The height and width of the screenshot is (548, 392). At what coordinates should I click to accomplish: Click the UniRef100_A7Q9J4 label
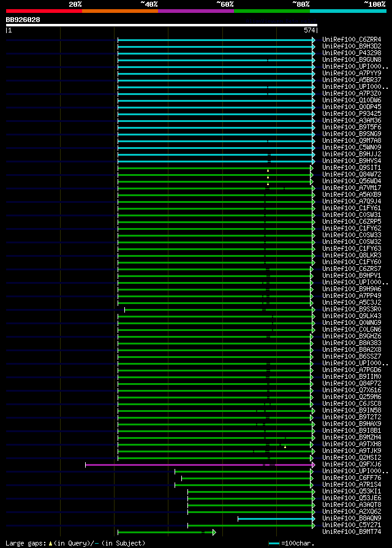tap(352, 202)
